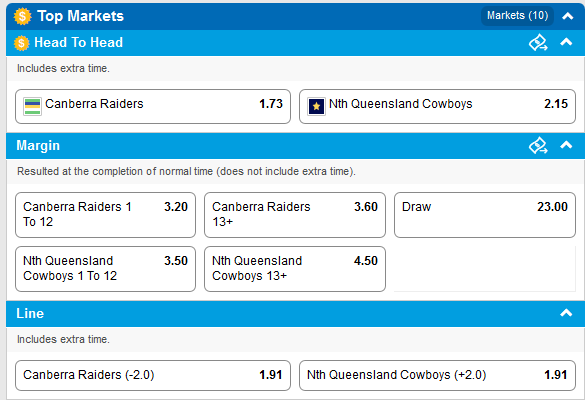Collapse the Top Markets section
This screenshot has height=400, width=585.
click(567, 16)
